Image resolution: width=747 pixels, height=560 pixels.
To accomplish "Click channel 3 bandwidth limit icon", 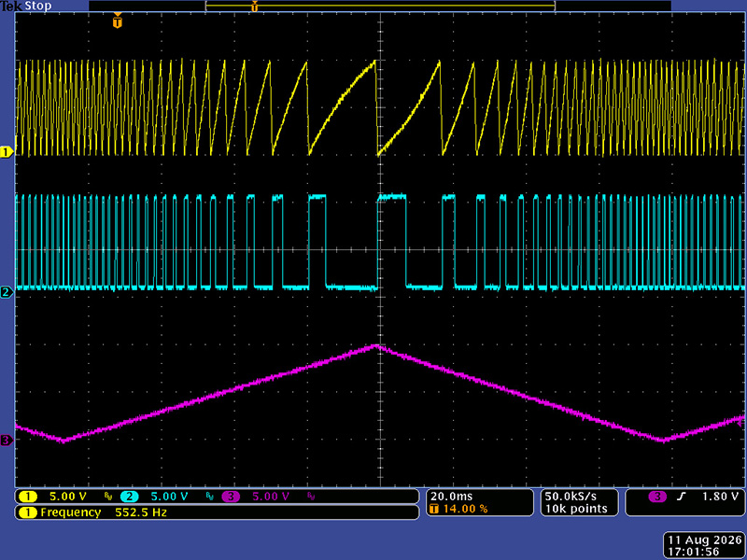I will [311, 497].
